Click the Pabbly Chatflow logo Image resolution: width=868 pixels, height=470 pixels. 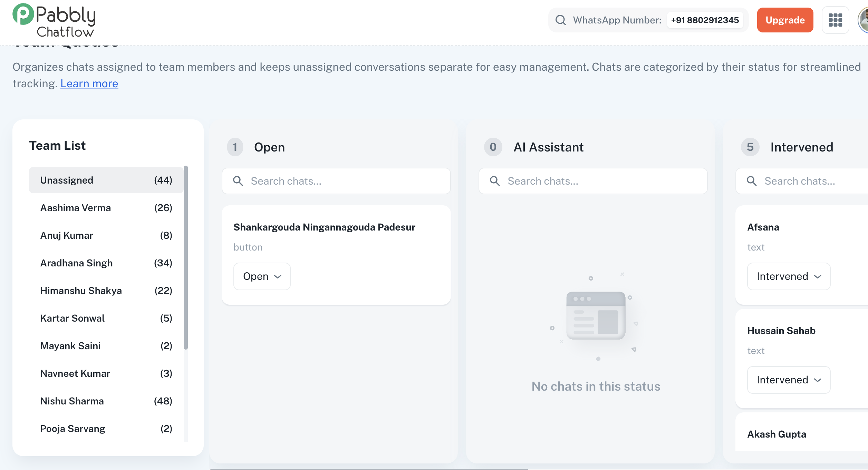[x=54, y=21]
